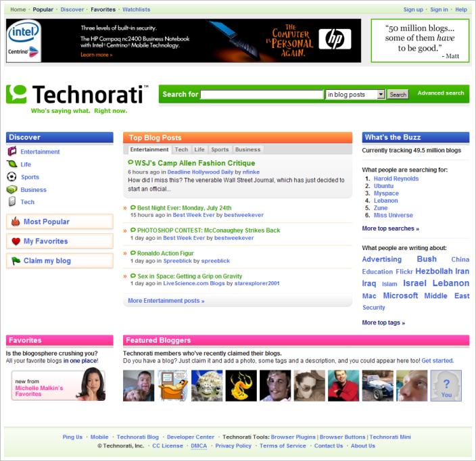The height and width of the screenshot is (461, 476).
Task: Click the Microsoft tag
Action: tap(400, 295)
